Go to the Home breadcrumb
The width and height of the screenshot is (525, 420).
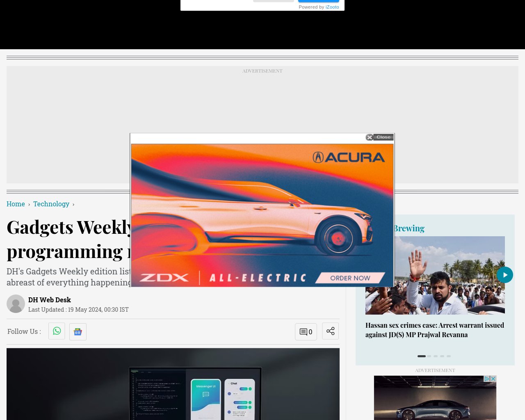(x=16, y=204)
